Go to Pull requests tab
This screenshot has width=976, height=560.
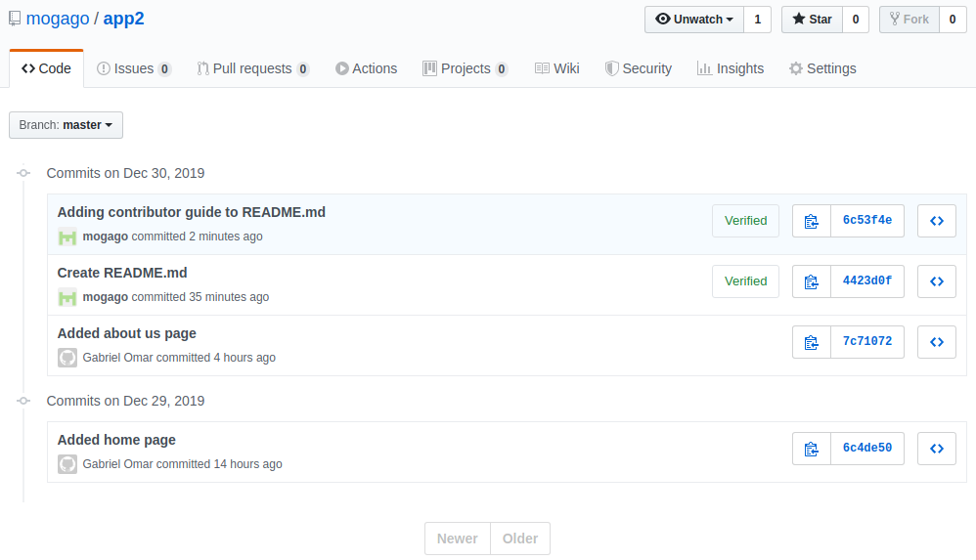(x=252, y=68)
